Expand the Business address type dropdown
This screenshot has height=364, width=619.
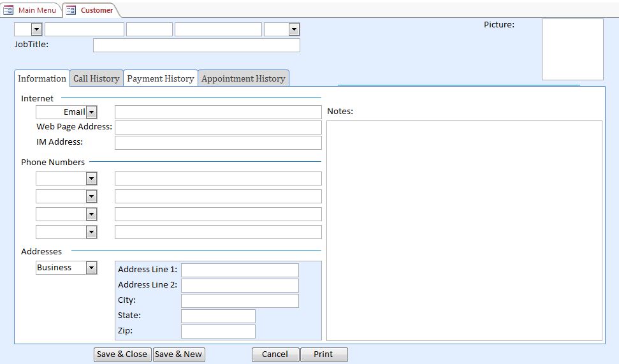point(92,268)
